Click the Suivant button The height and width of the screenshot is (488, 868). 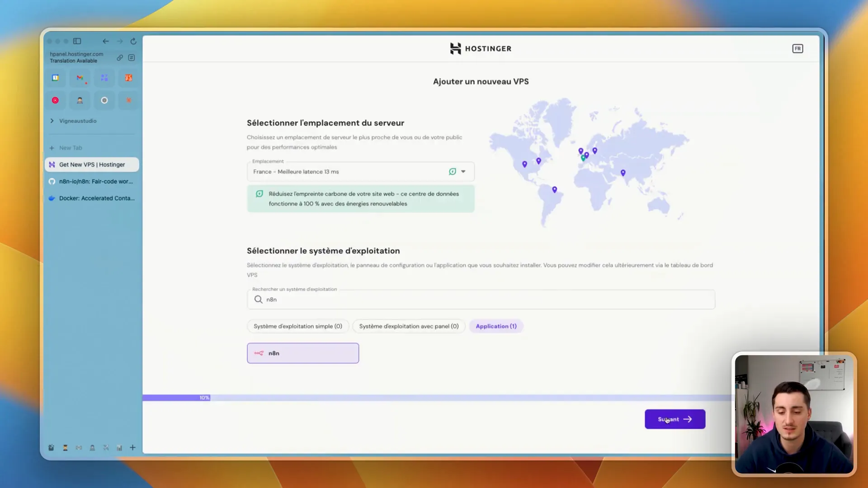click(675, 419)
